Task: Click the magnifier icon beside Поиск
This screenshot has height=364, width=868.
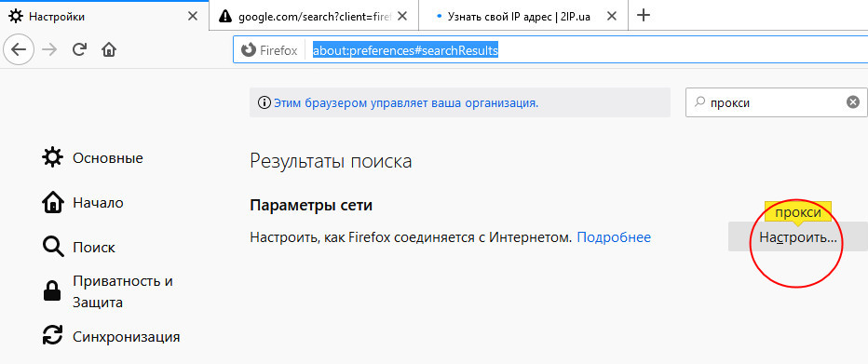Action: 53,247
